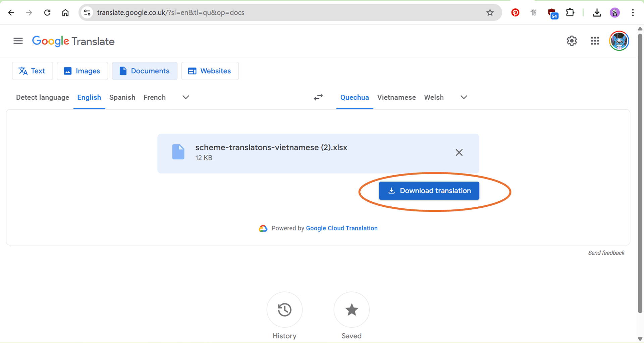The height and width of the screenshot is (343, 644).
Task: Expand more target languages
Action: 464,97
